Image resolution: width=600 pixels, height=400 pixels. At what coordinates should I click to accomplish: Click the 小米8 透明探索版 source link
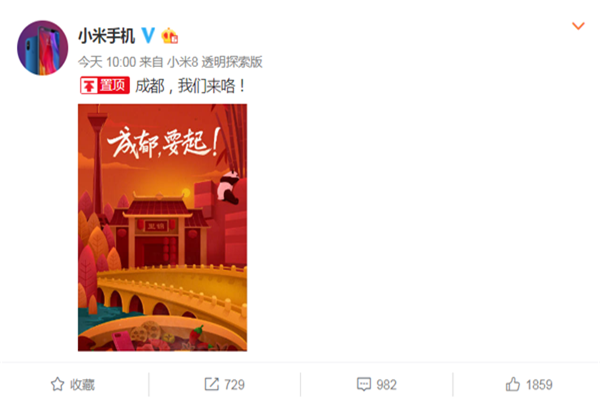tap(215, 62)
